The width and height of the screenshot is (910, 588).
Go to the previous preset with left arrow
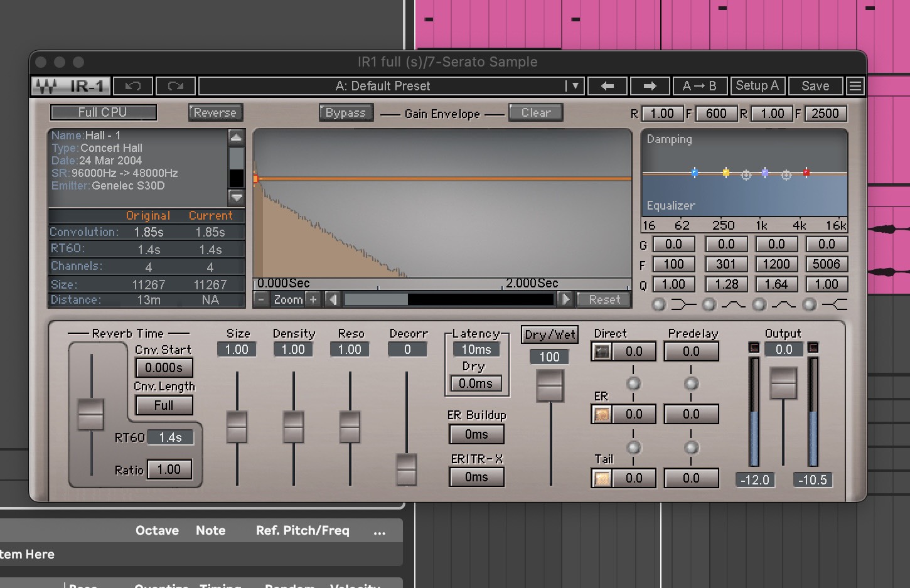[x=607, y=86]
